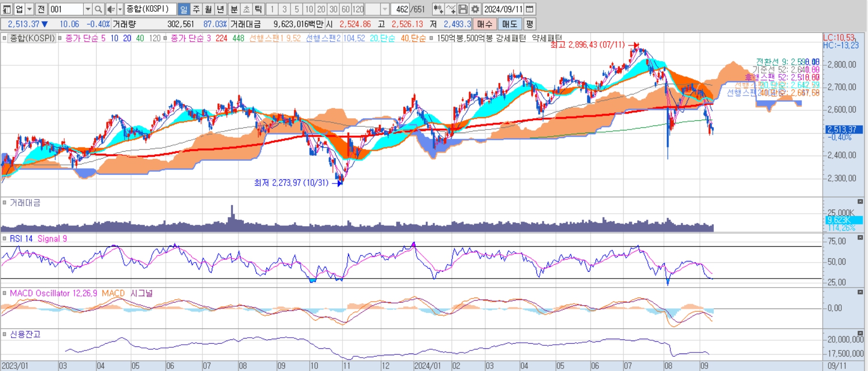This screenshot has height=371, width=868.
Task: Click the magnifier search icon beside code 001
Action: [x=98, y=9]
